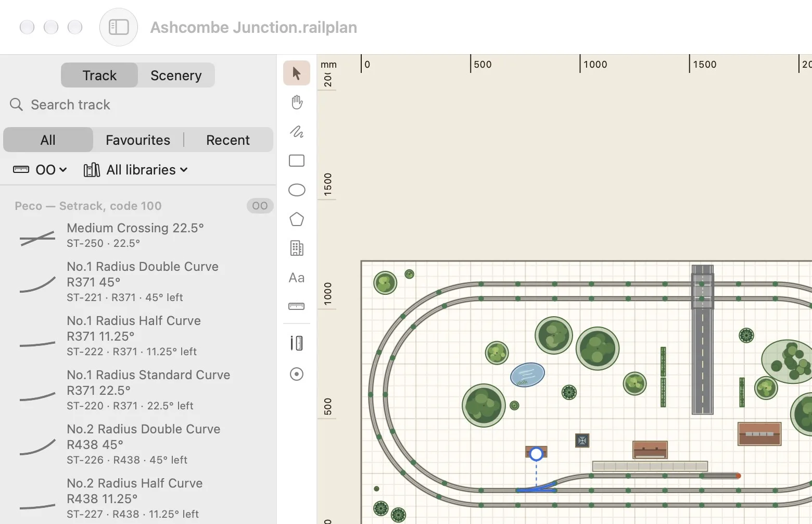Select the polygon shape tool
Image resolution: width=812 pixels, height=524 pixels.
tap(297, 219)
